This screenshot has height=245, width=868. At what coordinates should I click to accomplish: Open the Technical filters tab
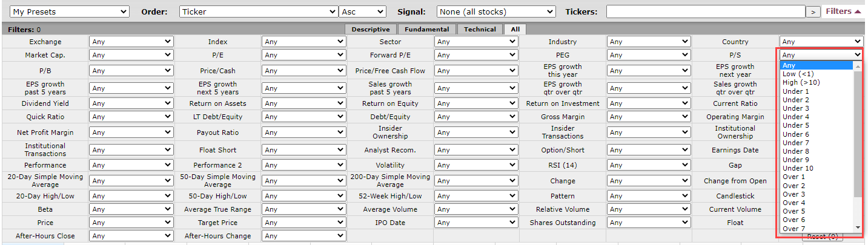(x=480, y=29)
